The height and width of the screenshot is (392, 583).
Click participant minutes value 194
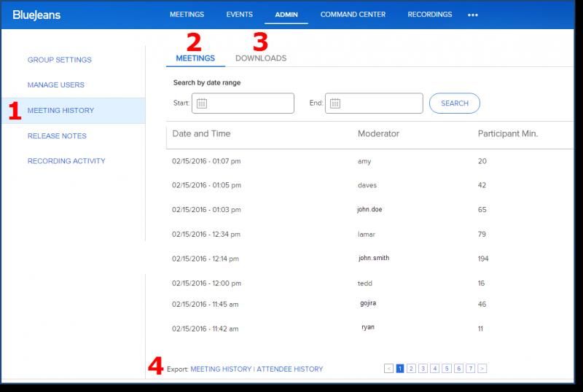click(x=483, y=259)
